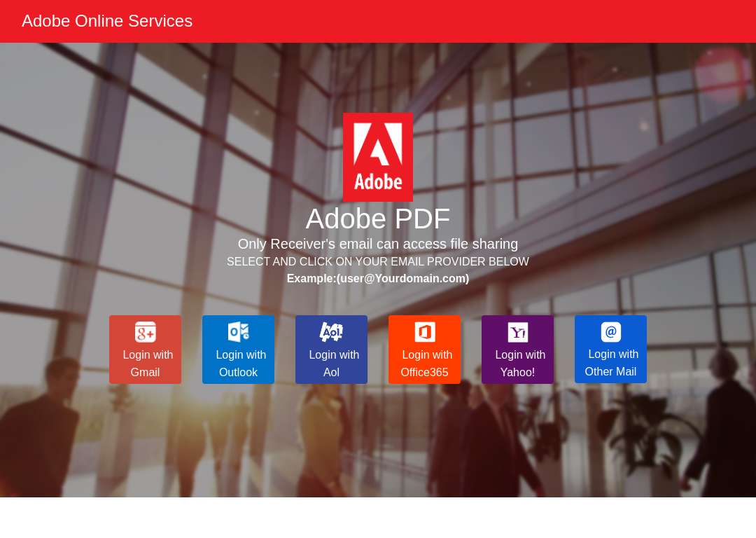This screenshot has height=538, width=756.
Task: Choose "Login with Outlook" label
Action: click(241, 364)
